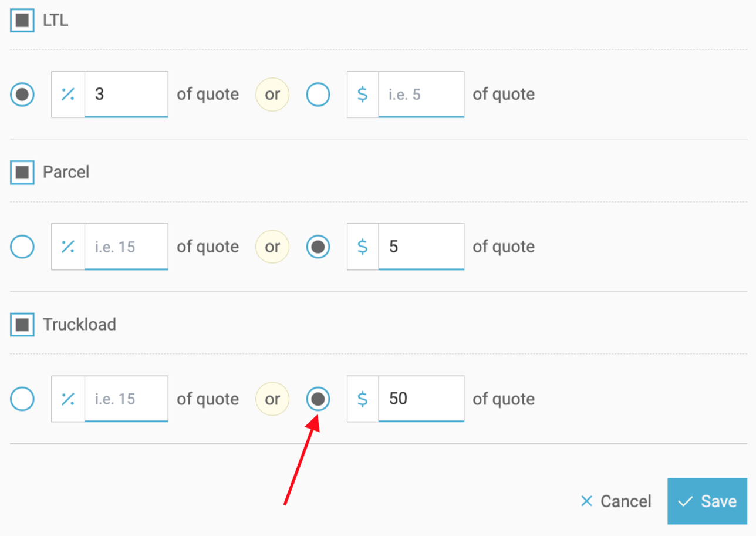The image size is (756, 536).
Task: Uncheck the LTL checkbox
Action: [x=22, y=20]
